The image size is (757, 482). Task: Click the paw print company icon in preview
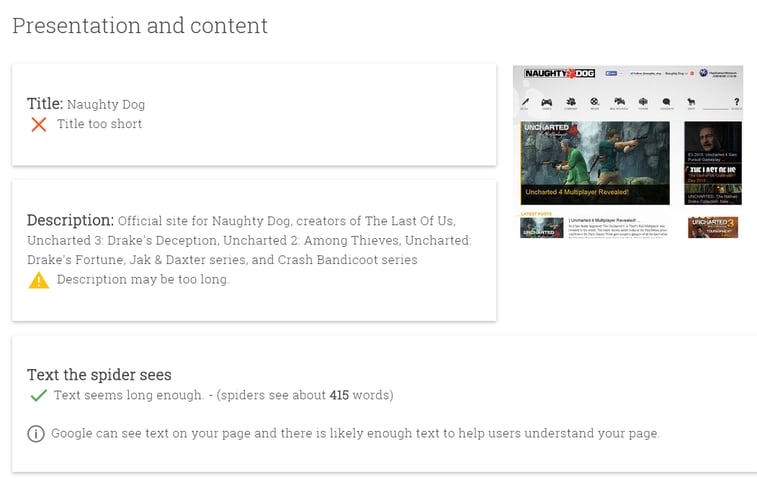[571, 101]
